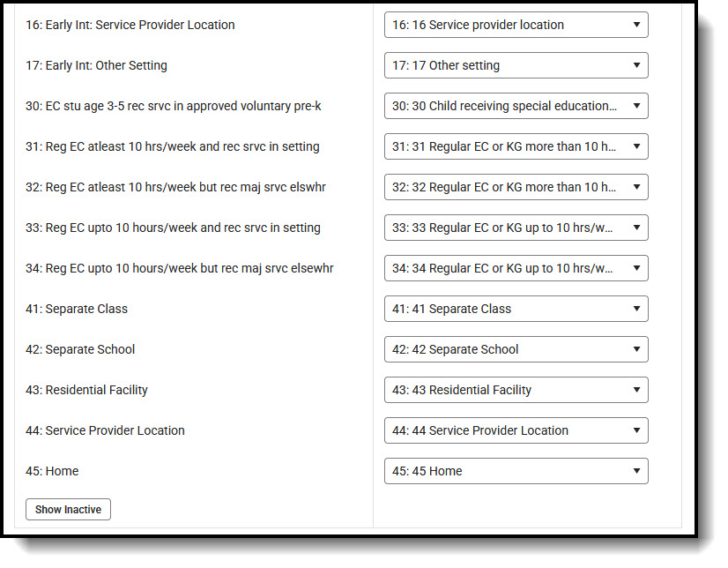Image resolution: width=728 pixels, height=568 pixels.
Task: Expand the '33 Regular EC or KG' dropdown
Action: pyautogui.click(x=516, y=228)
